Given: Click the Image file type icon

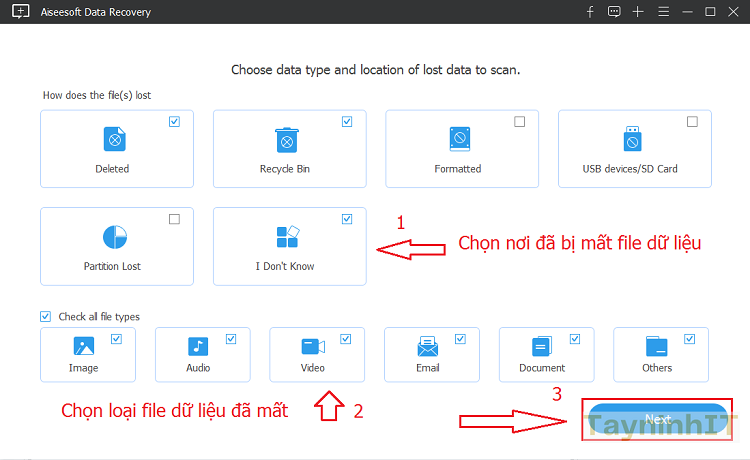Looking at the screenshot, I should pyautogui.click(x=84, y=346).
